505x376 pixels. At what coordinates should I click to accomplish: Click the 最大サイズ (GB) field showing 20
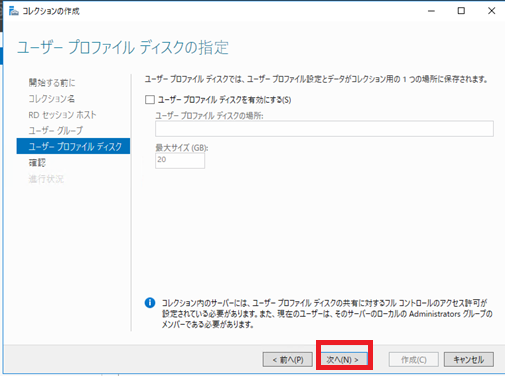pyautogui.click(x=180, y=161)
